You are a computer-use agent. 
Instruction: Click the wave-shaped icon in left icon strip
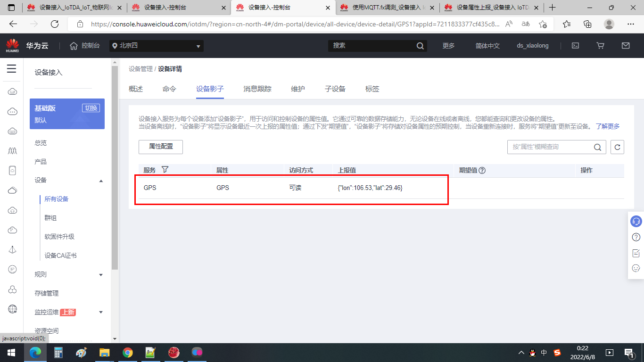click(x=13, y=151)
